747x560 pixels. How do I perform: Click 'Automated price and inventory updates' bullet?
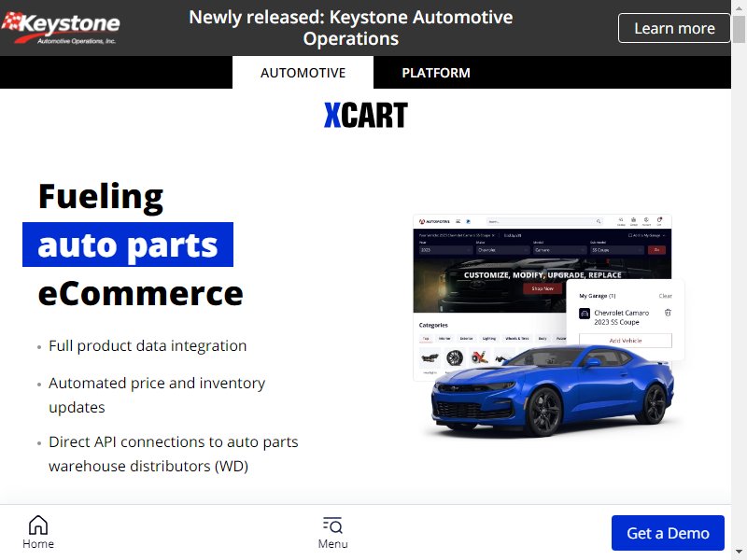157,395
